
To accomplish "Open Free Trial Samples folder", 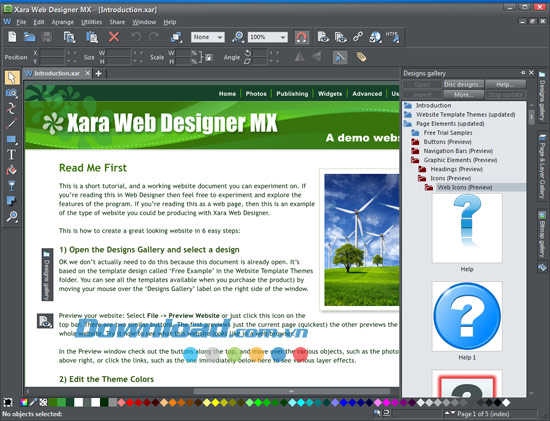I will [448, 133].
